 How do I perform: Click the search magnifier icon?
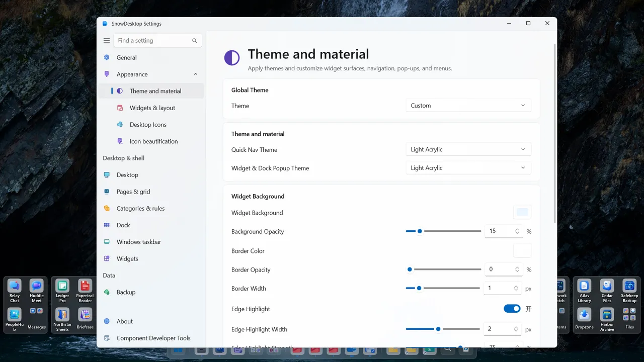[195, 41]
